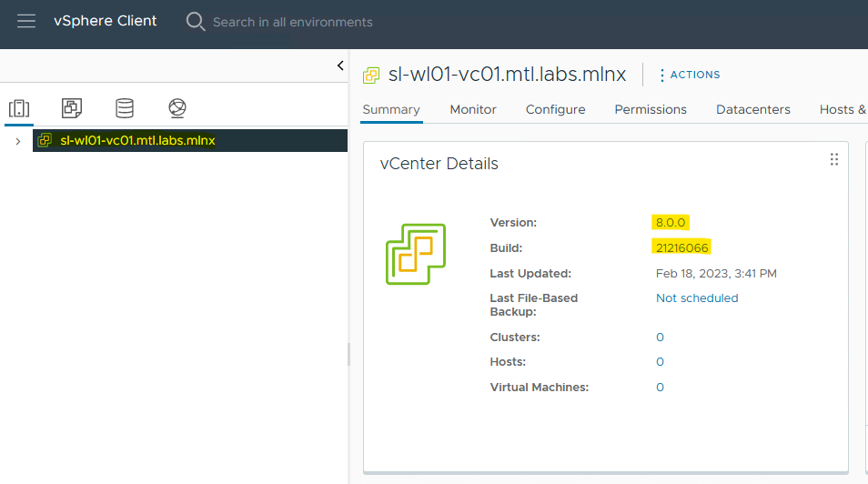Open the Hosts & Clusters tab

pos(843,110)
